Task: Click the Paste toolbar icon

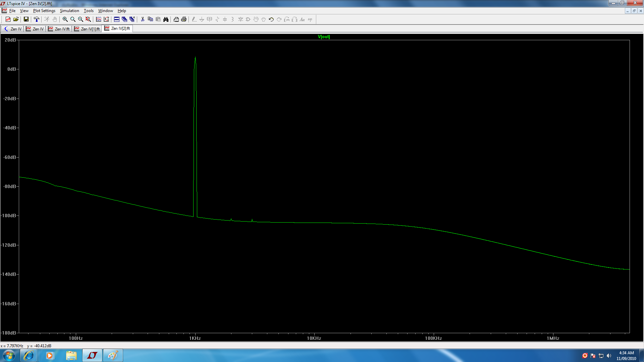Action: pyautogui.click(x=158, y=19)
